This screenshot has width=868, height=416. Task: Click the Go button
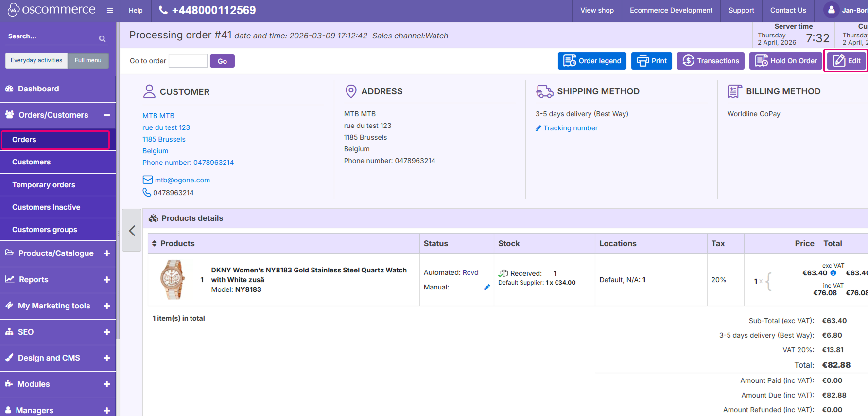coord(222,61)
